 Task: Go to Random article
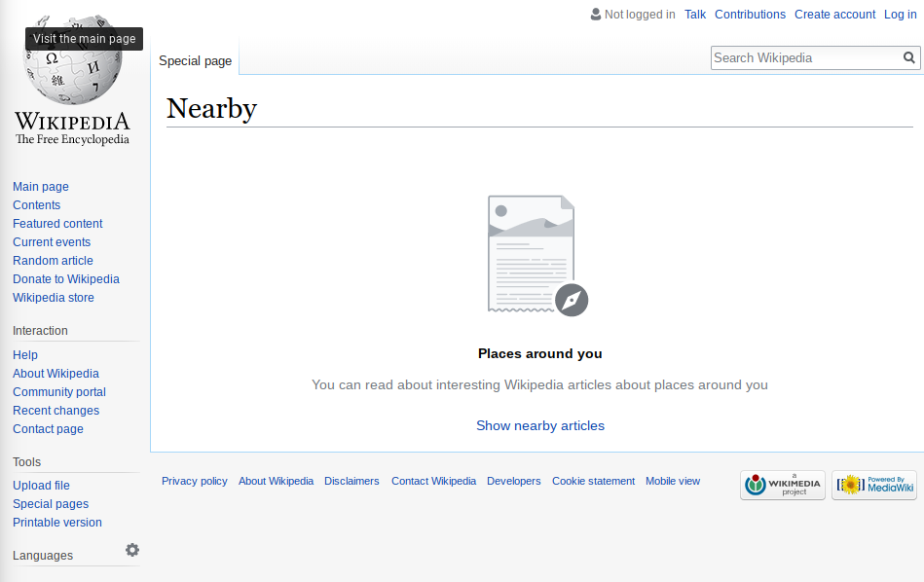click(x=53, y=261)
